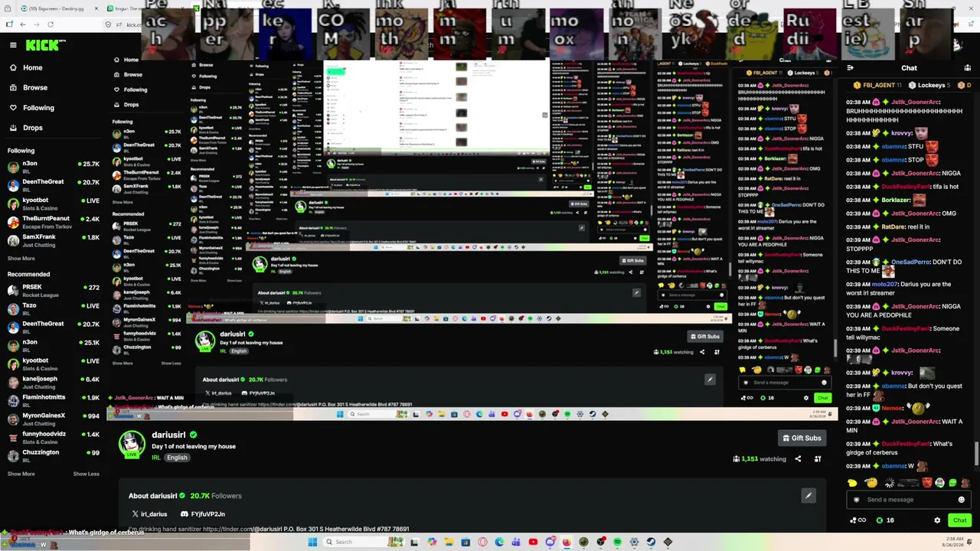The width and height of the screenshot is (980, 551).
Task: Open Flaminhotmitts channel in main sidebar
Action: coord(52,400)
